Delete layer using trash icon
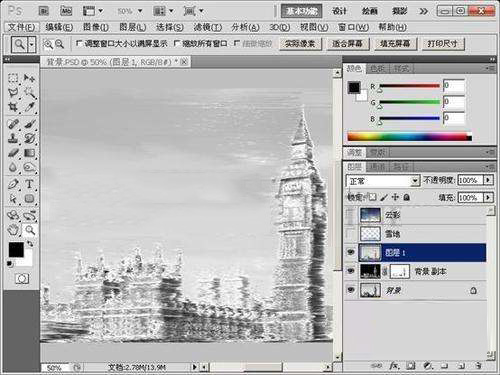This screenshot has width=500, height=375. pyautogui.click(x=478, y=366)
